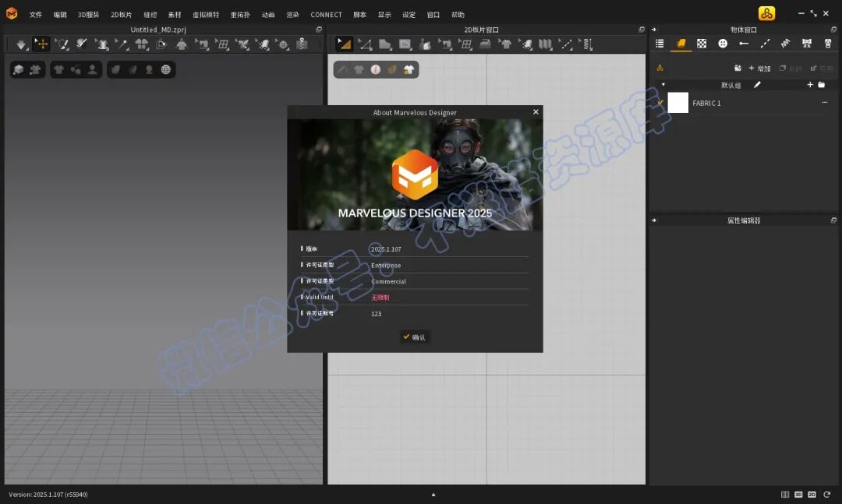Select the pleats fold tool in 2D toolbar

pyautogui.click(x=545, y=44)
